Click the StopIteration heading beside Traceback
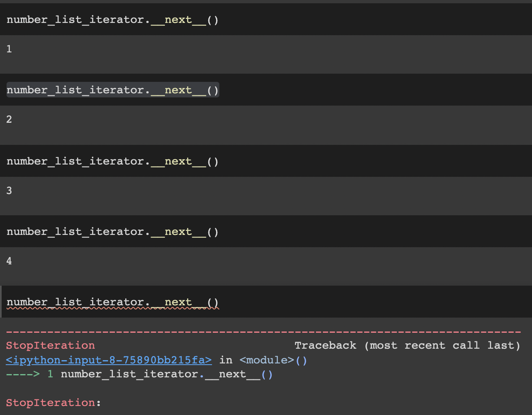The height and width of the screenshot is (415, 532). coord(50,345)
